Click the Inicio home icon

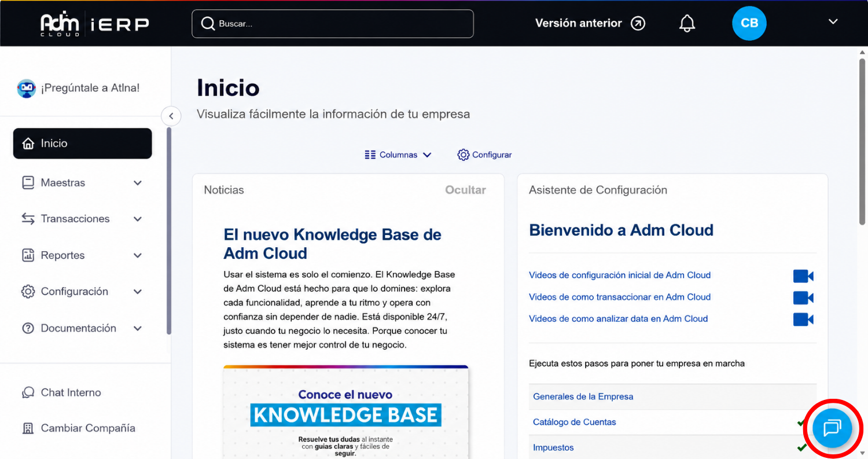tap(28, 144)
